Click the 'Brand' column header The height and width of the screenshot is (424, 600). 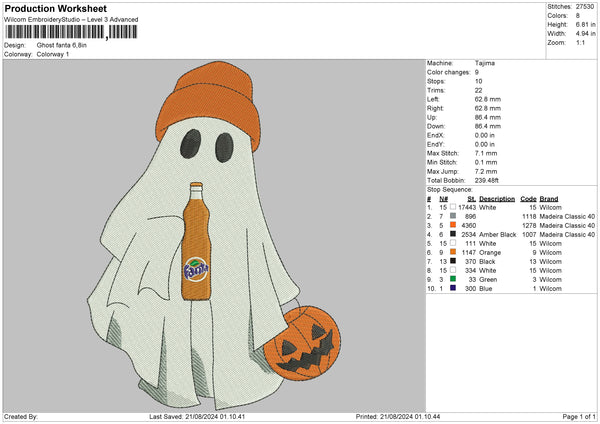tap(549, 199)
